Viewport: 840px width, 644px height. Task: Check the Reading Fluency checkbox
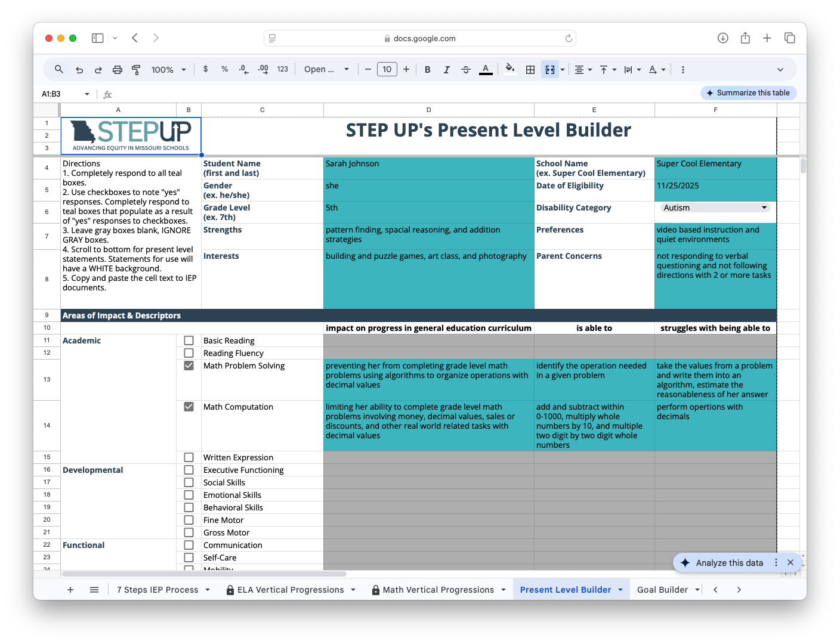pyautogui.click(x=189, y=353)
